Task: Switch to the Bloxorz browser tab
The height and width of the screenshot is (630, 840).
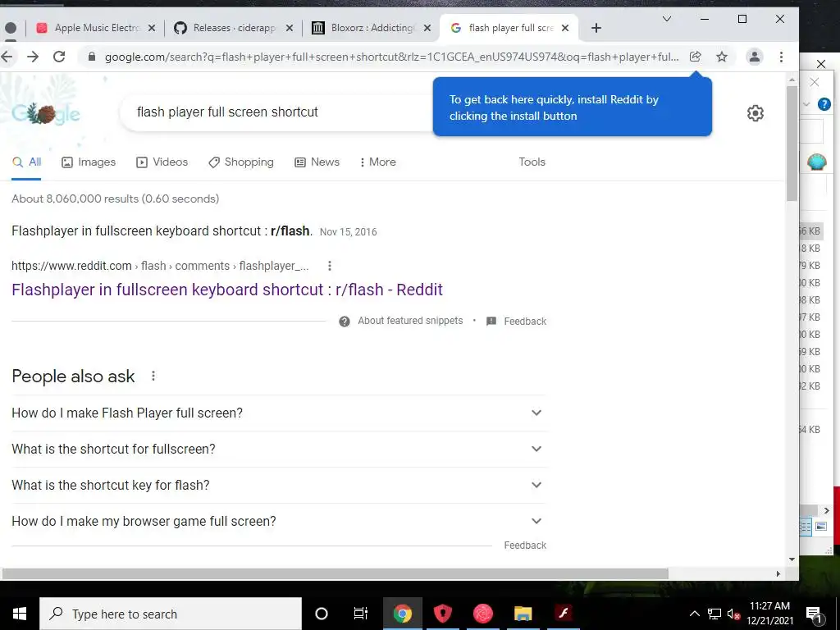Action: (372, 28)
